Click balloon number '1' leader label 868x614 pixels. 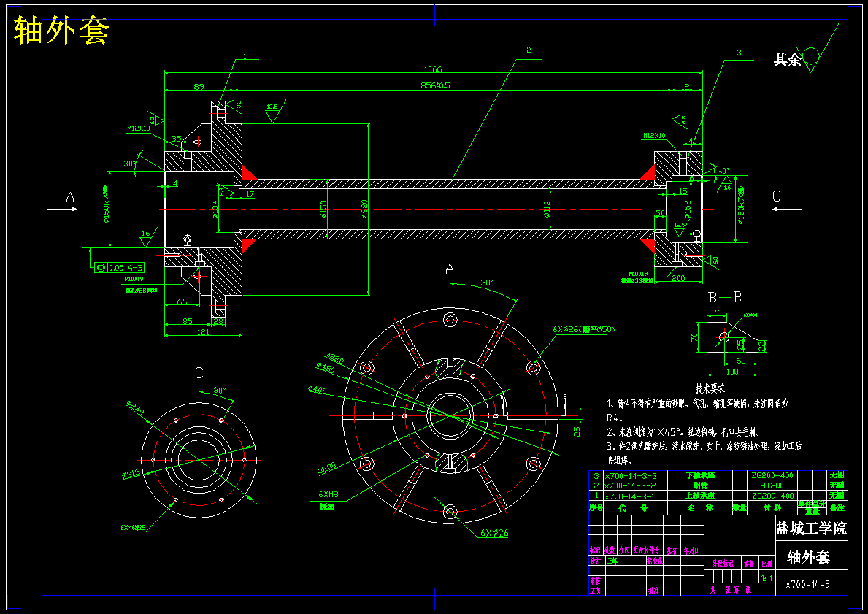pos(244,56)
